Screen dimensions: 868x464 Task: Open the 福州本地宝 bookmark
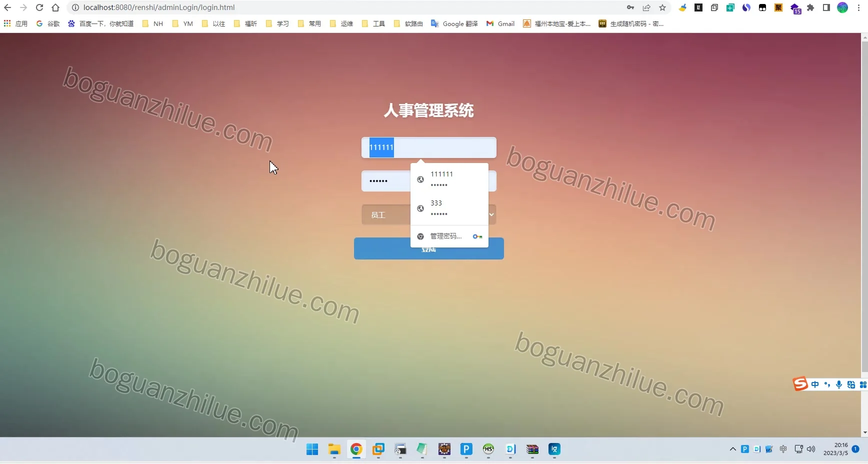556,23
